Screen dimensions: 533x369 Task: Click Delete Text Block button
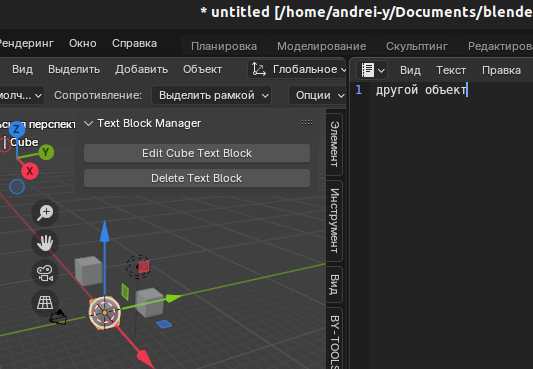coord(197,178)
